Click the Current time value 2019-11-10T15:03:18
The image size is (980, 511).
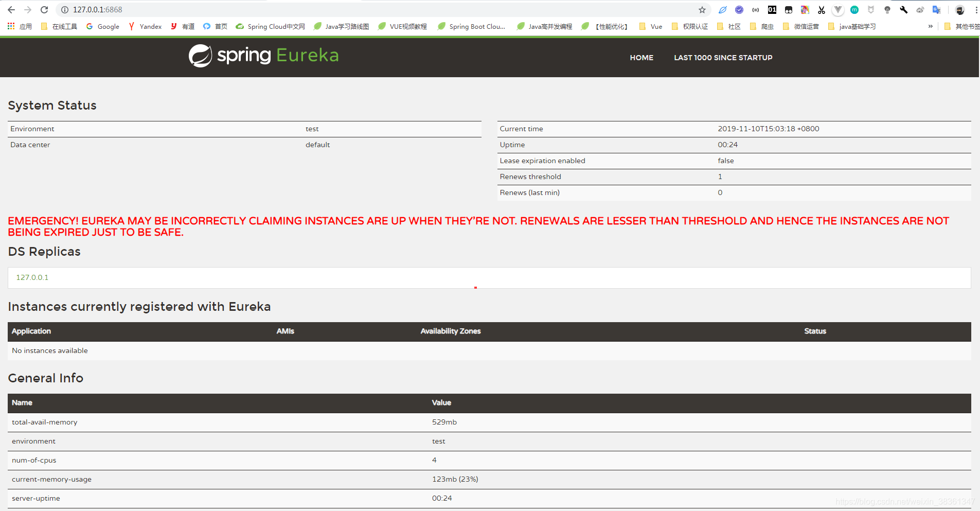tap(769, 129)
